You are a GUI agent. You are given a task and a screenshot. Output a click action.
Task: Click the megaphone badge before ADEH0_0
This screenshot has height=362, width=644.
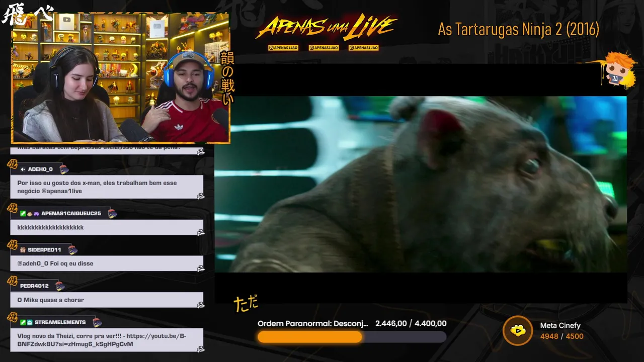click(x=23, y=169)
